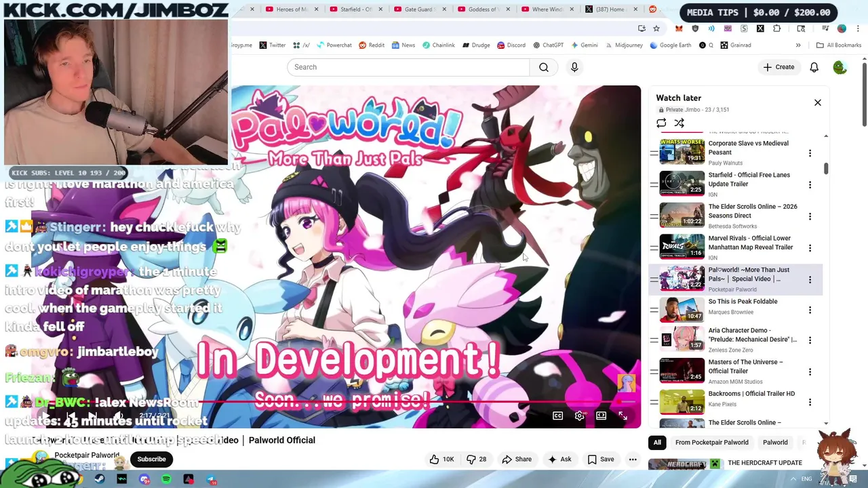Open the Midjourney bookmark
This screenshot has height=488, width=868.
(x=623, y=45)
